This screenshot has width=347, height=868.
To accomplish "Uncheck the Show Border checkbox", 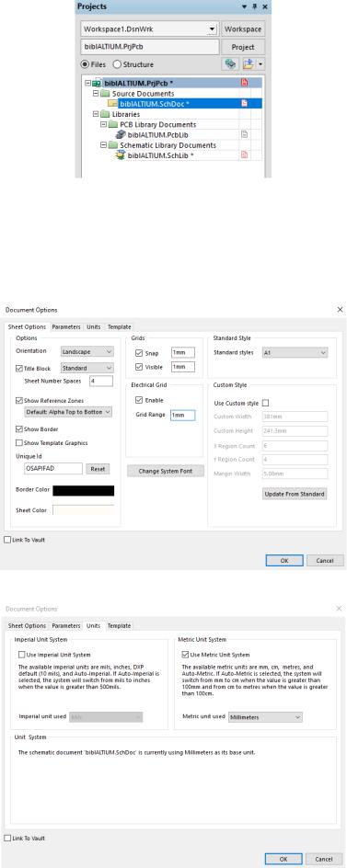I will [x=19, y=429].
